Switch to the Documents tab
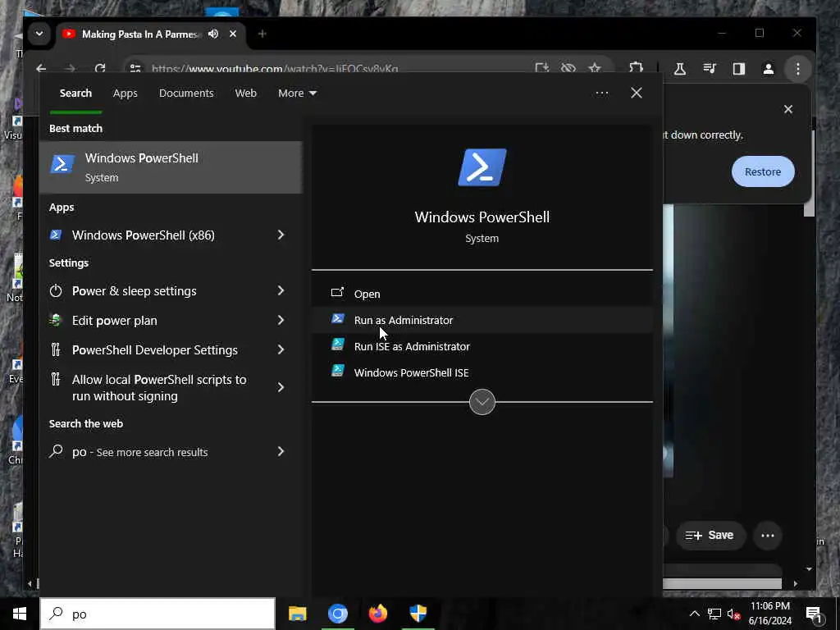Viewport: 840px width, 630px height. [186, 94]
